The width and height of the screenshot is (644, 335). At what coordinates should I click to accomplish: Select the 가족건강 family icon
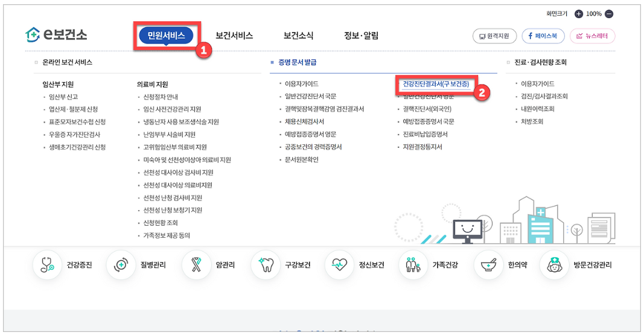pos(413,265)
